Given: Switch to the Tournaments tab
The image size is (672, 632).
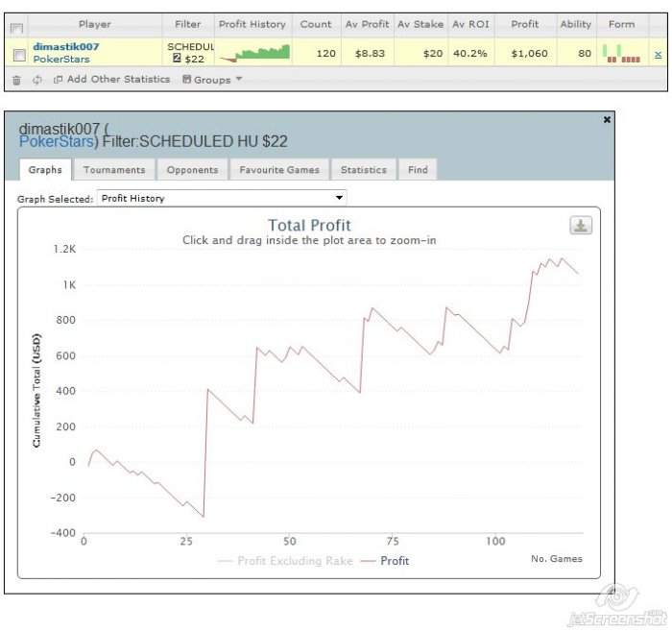Looking at the screenshot, I should tap(114, 170).
